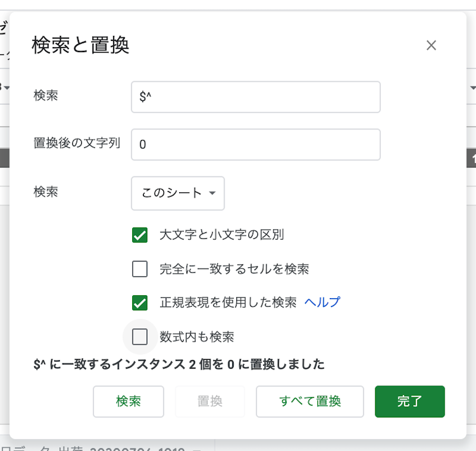This screenshot has height=451, width=476.
Task: Click the 置換後の文字列 label text
Action: 77,143
